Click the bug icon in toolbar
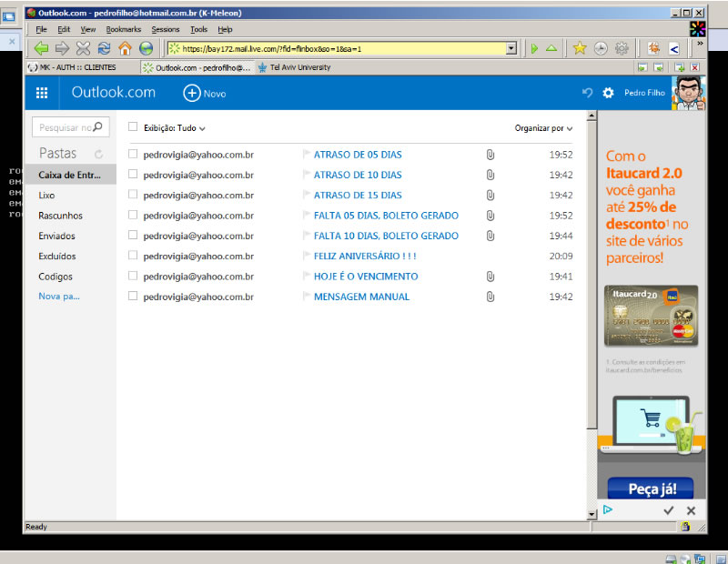 coord(653,48)
